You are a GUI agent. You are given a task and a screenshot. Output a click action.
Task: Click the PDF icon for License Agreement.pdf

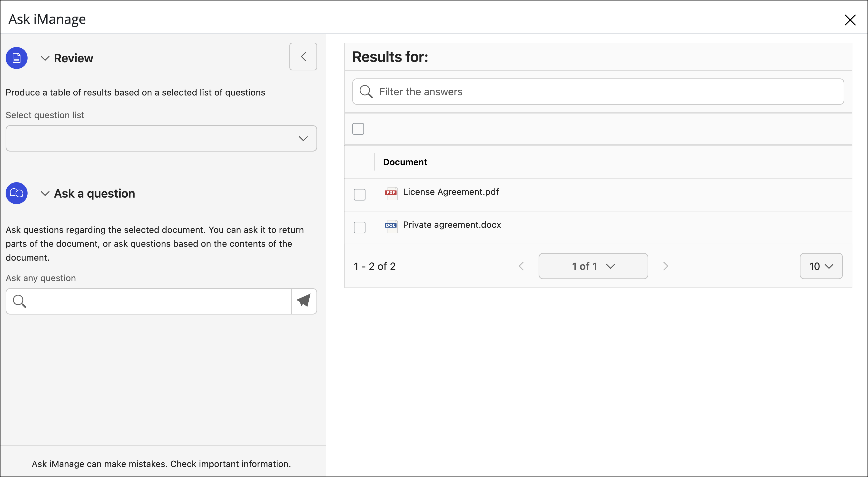pyautogui.click(x=391, y=193)
